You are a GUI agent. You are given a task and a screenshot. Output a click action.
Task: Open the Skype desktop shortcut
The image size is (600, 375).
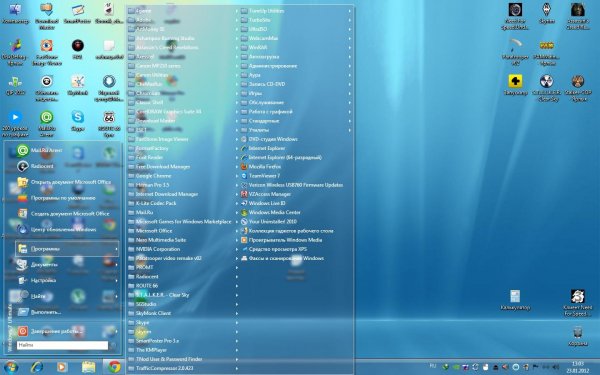pos(78,121)
